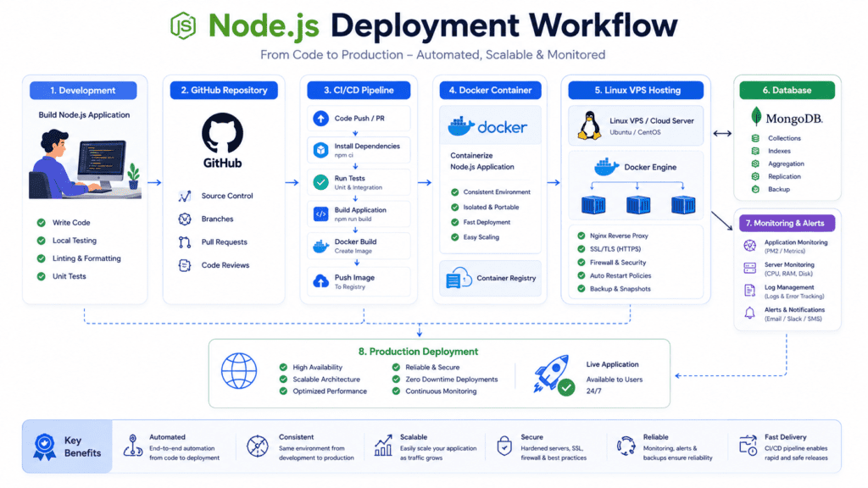Click the Linux Tux penguin icon
The image size is (868, 488).
590,125
